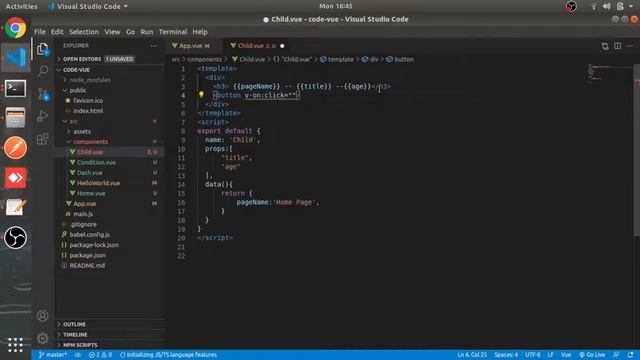This screenshot has height=360, width=640.
Task: Click the sync changes icon in status bar
Action: (x=78, y=355)
